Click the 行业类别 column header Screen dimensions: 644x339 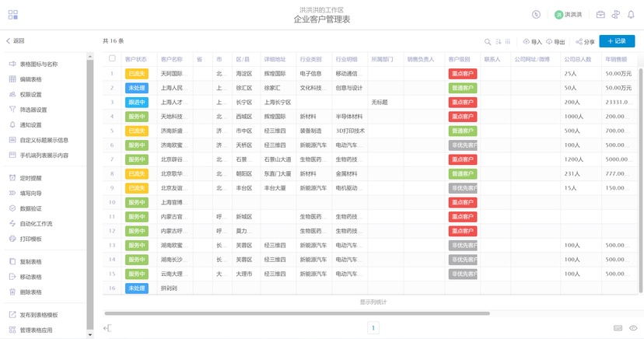pos(310,59)
